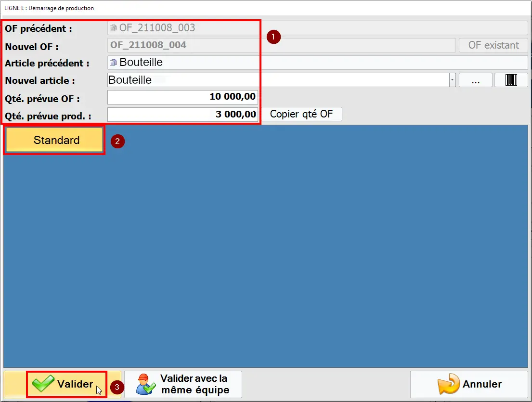
Task: Click the Nouvel article : label
Action: 39,81
